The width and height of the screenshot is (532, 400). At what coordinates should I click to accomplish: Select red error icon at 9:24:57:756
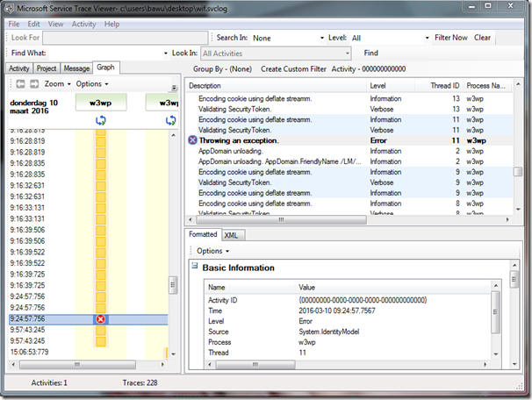pyautogui.click(x=101, y=319)
